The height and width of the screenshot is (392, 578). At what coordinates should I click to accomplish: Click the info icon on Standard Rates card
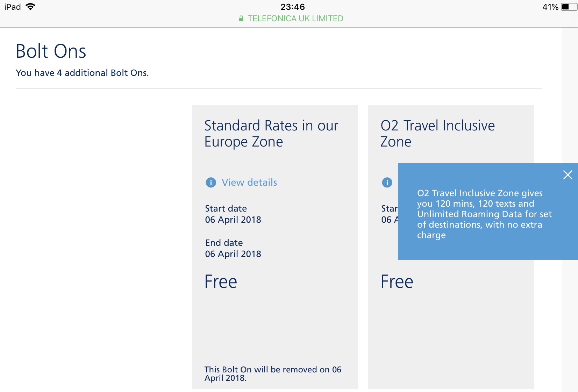click(x=211, y=182)
